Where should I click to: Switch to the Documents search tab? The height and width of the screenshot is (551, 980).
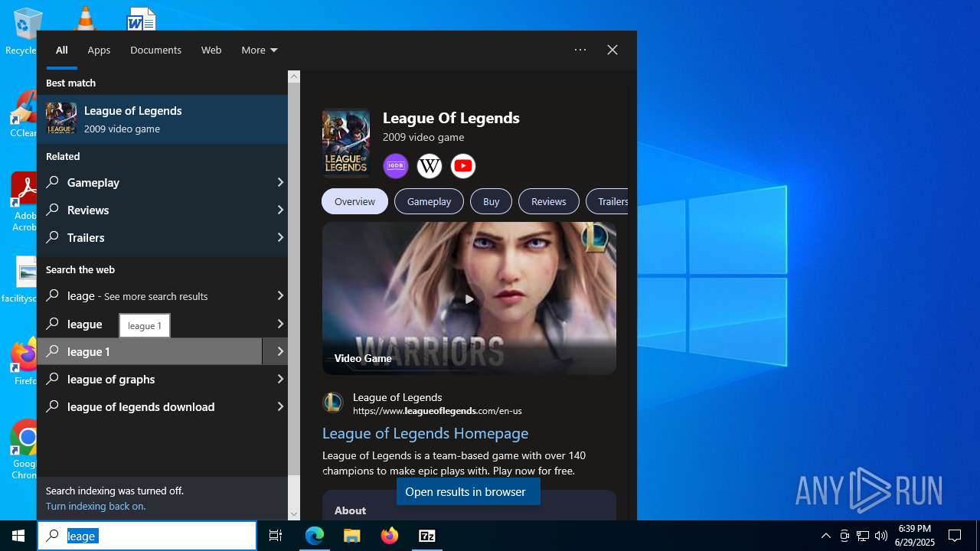click(155, 50)
